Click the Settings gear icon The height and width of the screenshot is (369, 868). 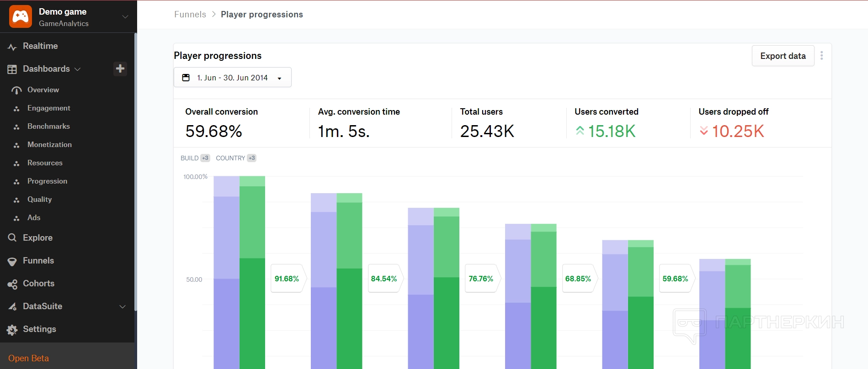(x=12, y=330)
